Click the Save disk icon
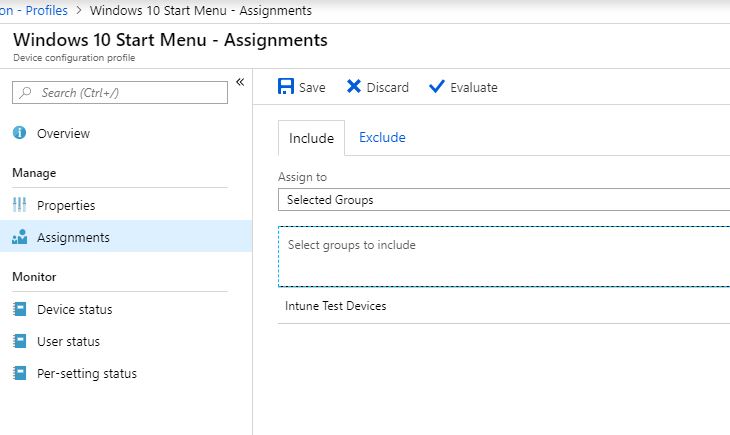The image size is (730, 435). click(286, 87)
